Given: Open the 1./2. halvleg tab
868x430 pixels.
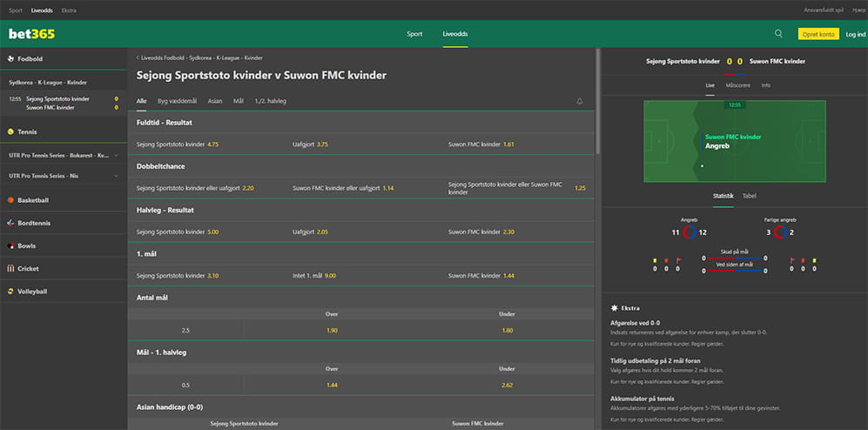Looking at the screenshot, I should [x=271, y=101].
